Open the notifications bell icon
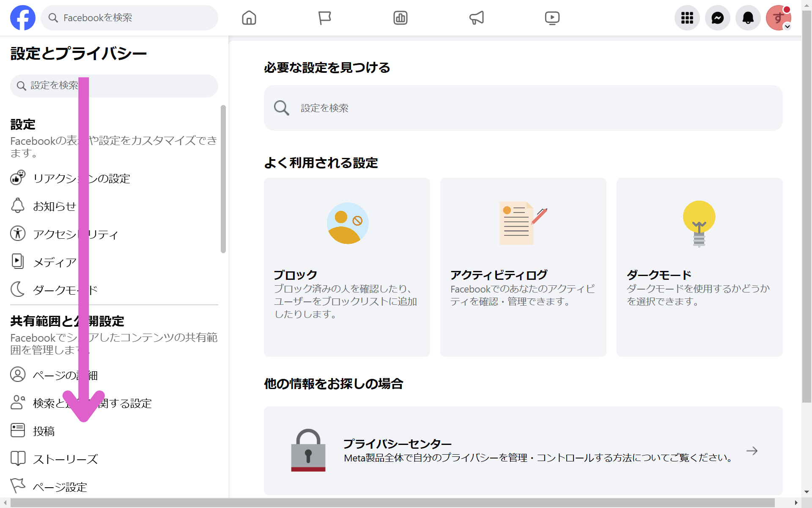The width and height of the screenshot is (812, 508). click(748, 18)
